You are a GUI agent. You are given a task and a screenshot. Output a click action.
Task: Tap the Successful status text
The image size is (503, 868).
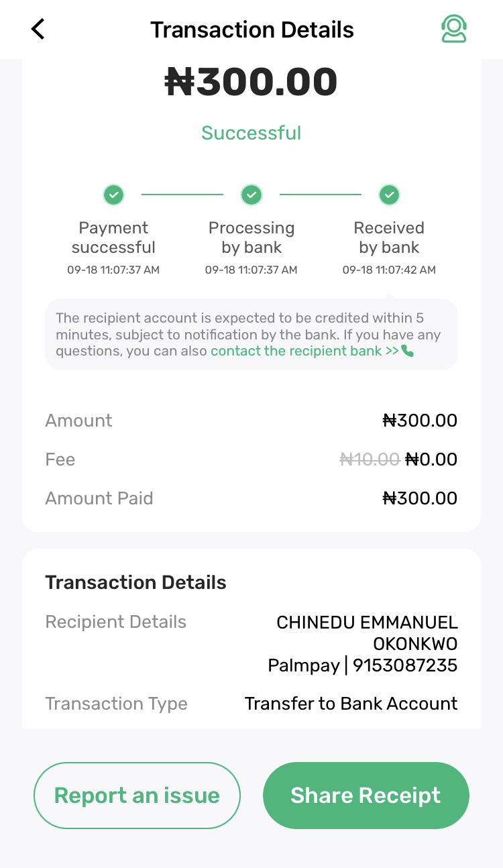(x=251, y=133)
